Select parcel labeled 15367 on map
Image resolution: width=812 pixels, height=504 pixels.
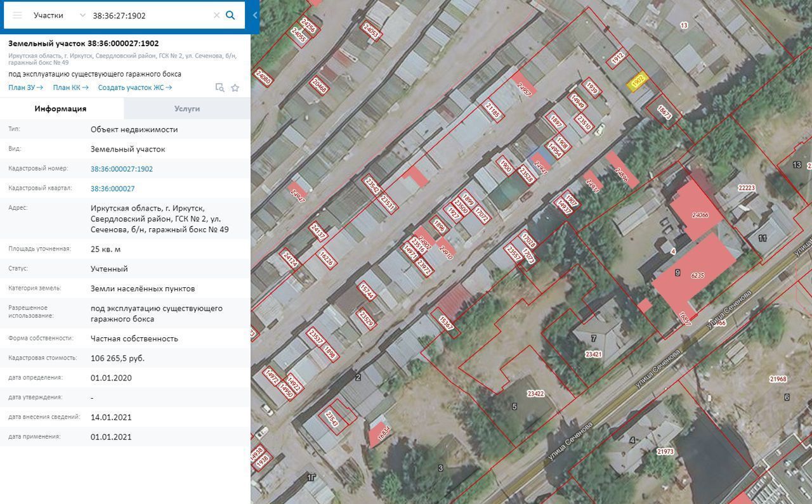point(447,322)
